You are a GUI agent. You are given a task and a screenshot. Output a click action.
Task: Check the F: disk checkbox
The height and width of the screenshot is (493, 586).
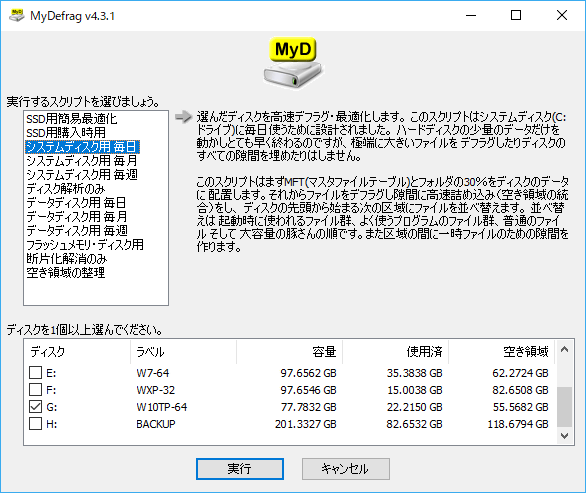click(36, 389)
